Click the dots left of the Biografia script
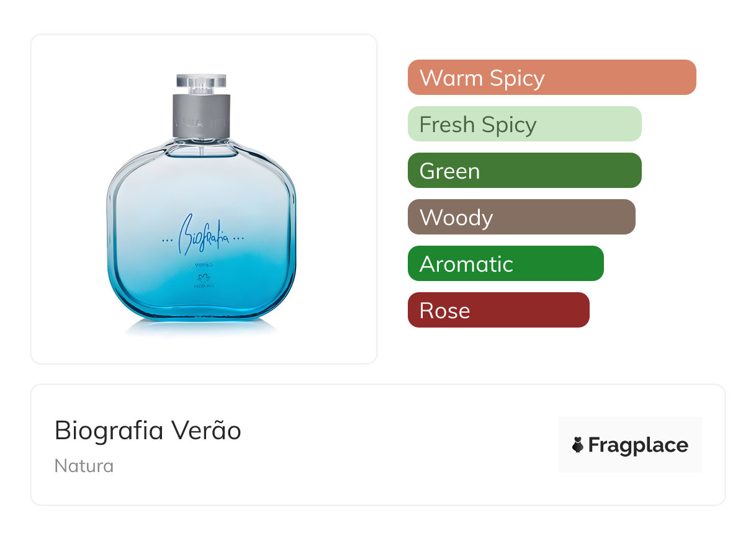The height and width of the screenshot is (536, 756). pos(167,239)
